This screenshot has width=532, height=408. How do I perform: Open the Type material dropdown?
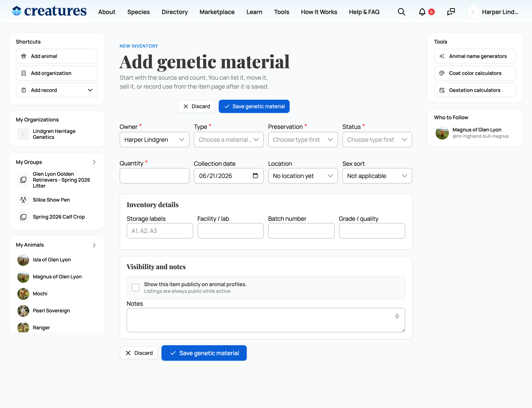pos(229,140)
